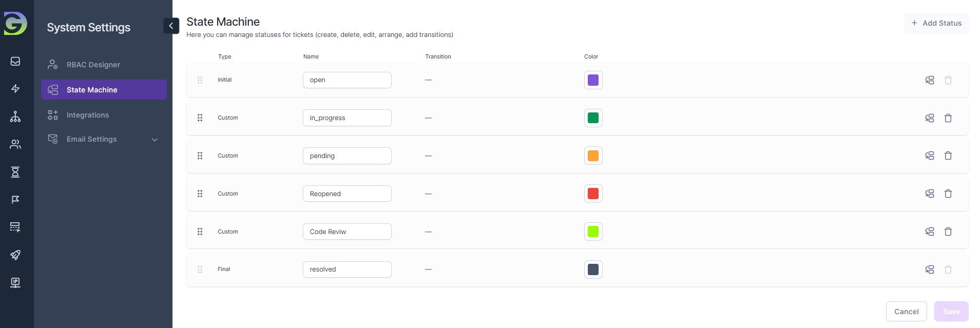
Task: Expand the Email Settings submenu
Action: tap(155, 140)
